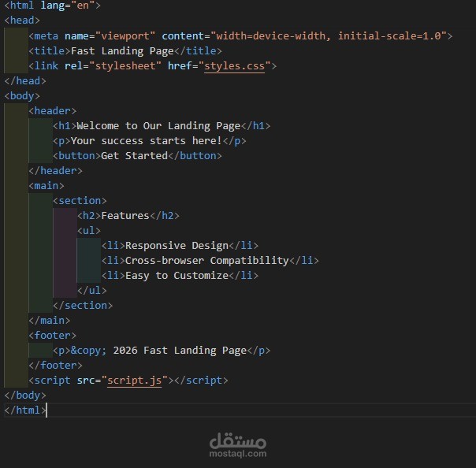Click the word "Features" in the h2
This screenshot has width=476, height=468.
click(x=125, y=216)
